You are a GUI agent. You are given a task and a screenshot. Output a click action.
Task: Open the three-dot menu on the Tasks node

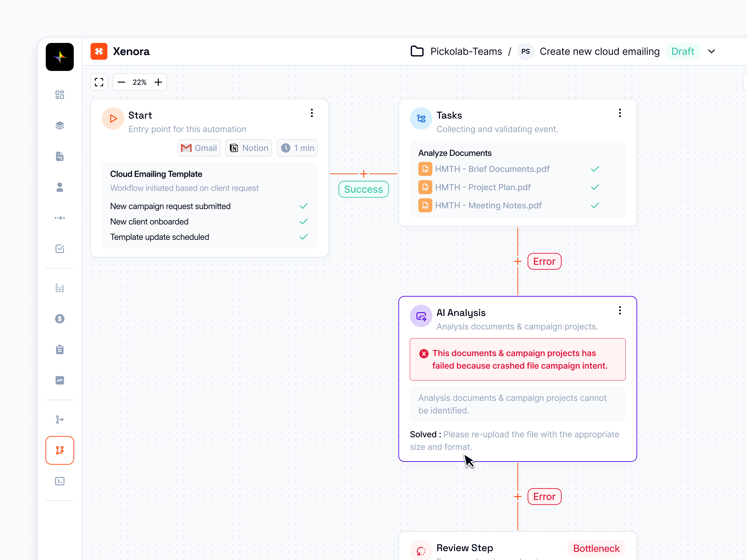point(620,113)
